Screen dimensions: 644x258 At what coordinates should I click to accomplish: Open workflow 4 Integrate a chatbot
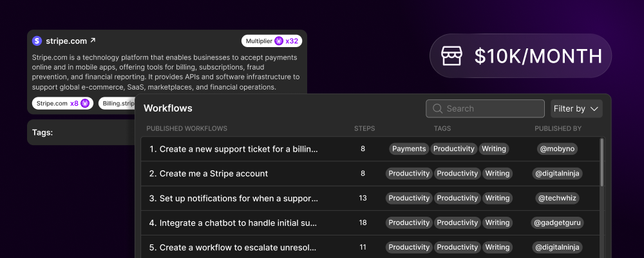tap(233, 223)
